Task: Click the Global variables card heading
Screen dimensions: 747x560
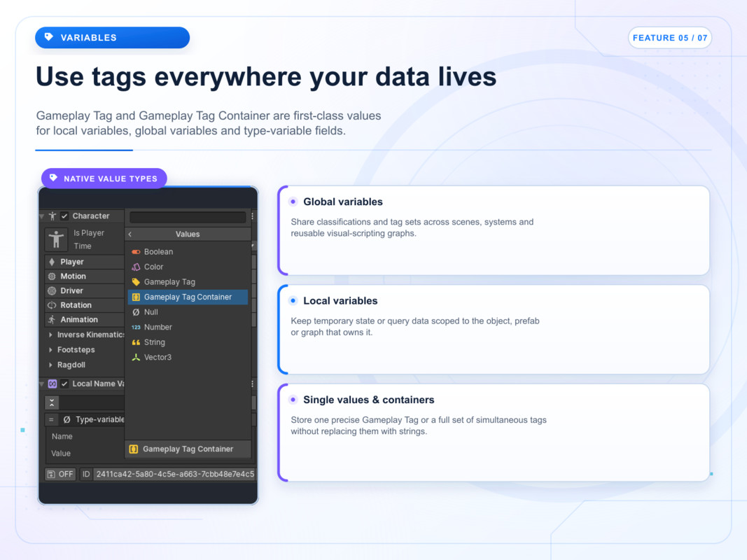Action: point(343,202)
